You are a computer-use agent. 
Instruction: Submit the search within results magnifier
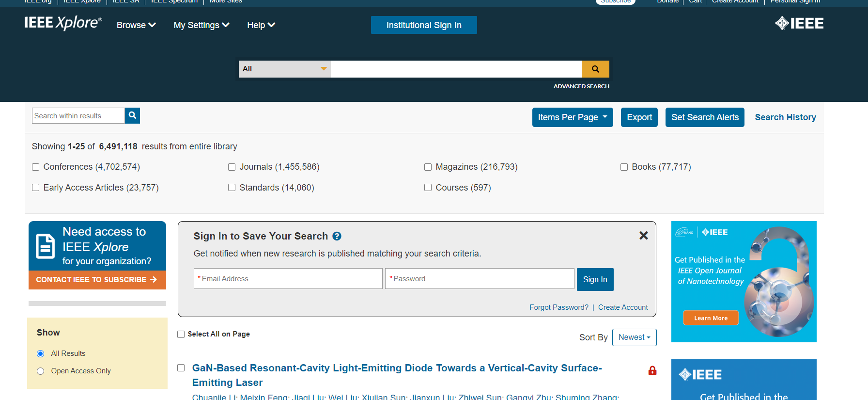(x=132, y=115)
